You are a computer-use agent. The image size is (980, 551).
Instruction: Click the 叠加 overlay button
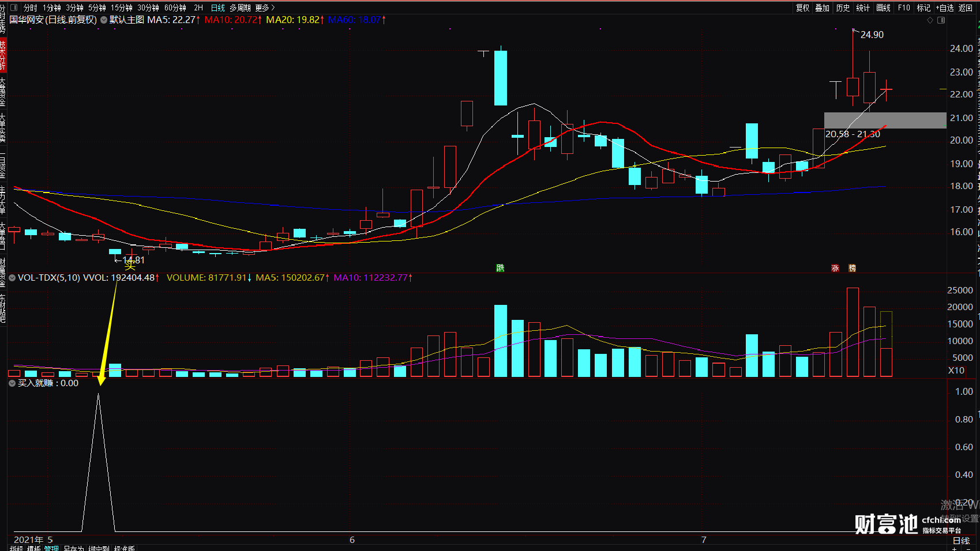coord(823,8)
